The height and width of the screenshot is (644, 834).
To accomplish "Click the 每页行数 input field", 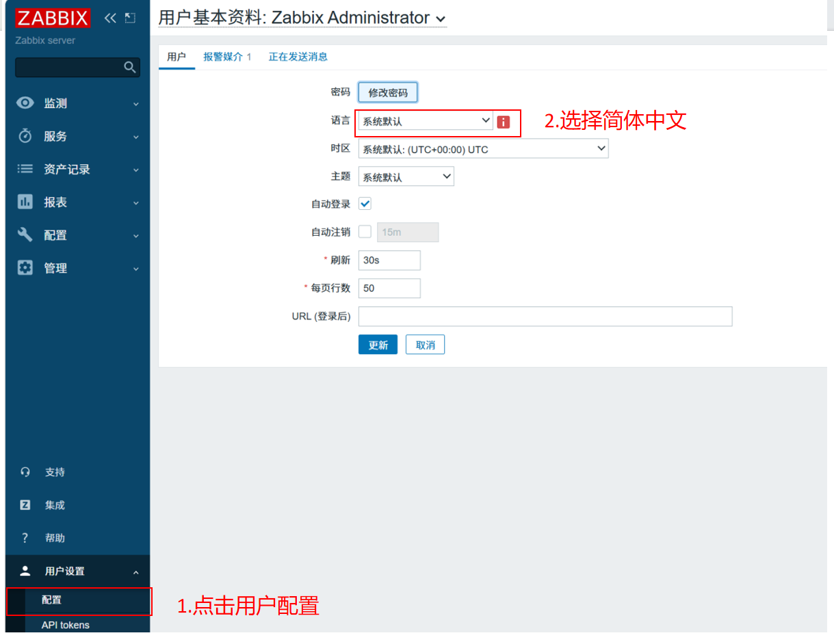I will (x=389, y=288).
